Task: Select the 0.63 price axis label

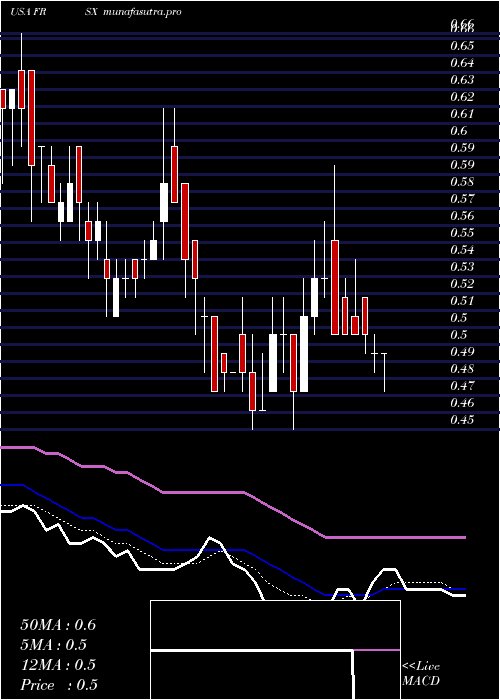Action: coord(461,79)
